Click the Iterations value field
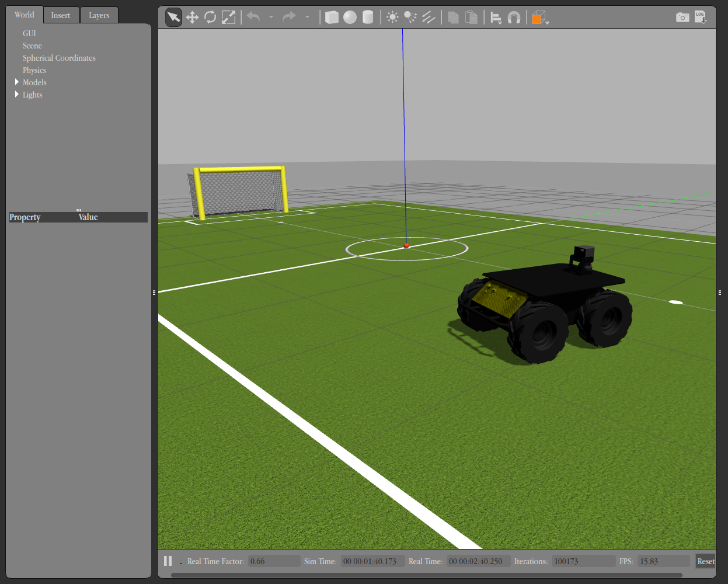The height and width of the screenshot is (584, 728). pos(583,561)
